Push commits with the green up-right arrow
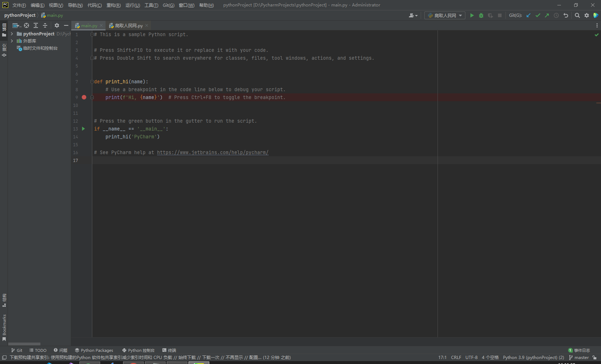The width and height of the screenshot is (601, 364). [x=547, y=15]
